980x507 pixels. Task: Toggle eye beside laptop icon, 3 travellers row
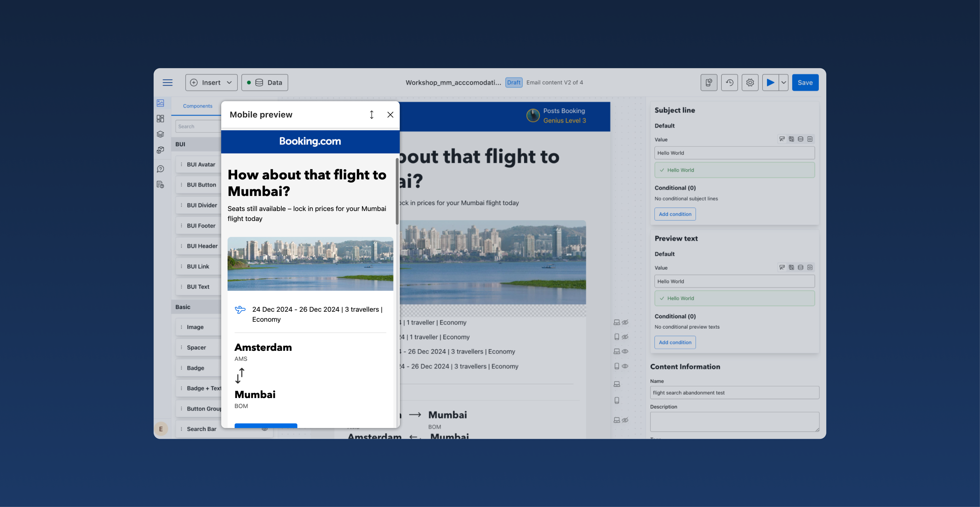(x=625, y=352)
